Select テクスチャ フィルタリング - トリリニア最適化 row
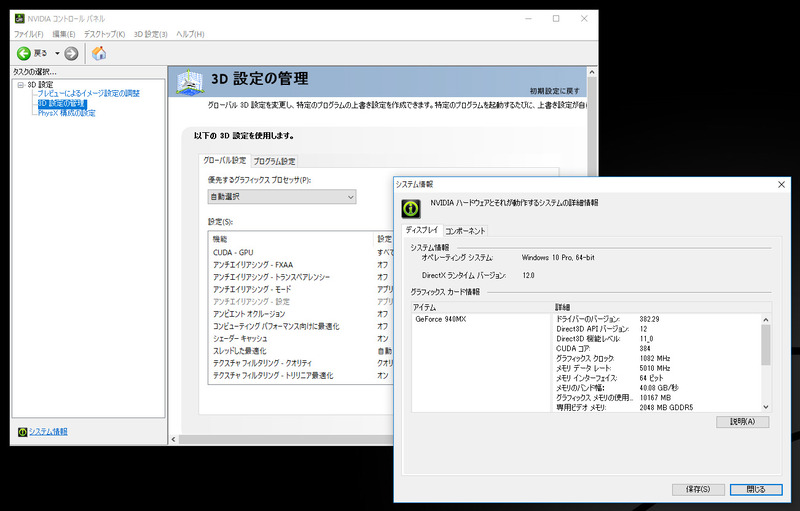The height and width of the screenshot is (511, 800). [x=301, y=375]
